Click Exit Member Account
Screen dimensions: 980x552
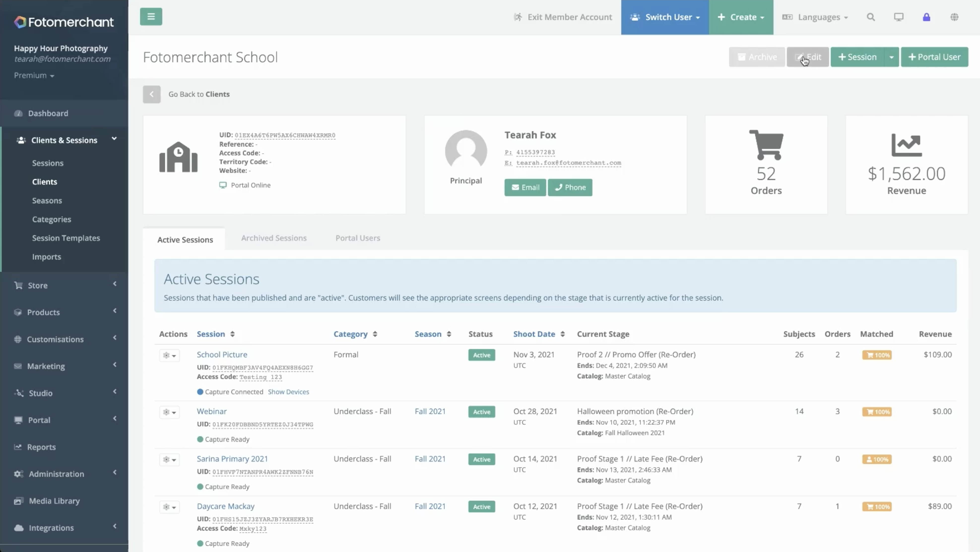click(x=563, y=17)
